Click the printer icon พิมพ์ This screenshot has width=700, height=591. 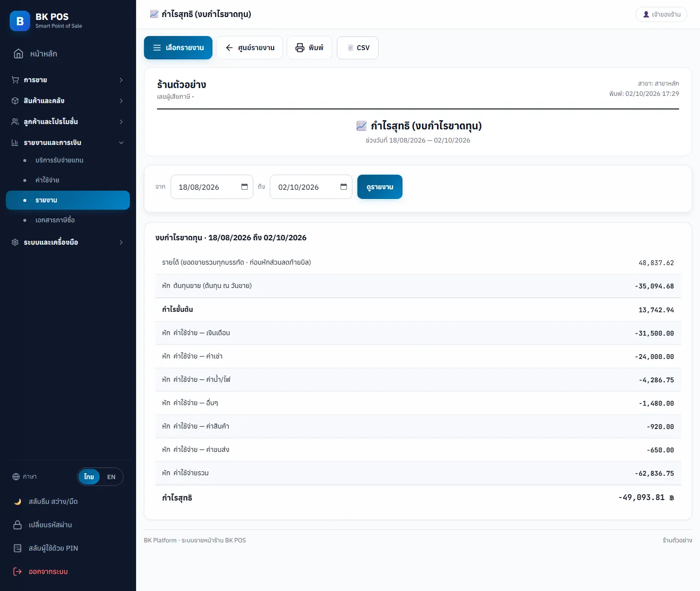pyautogui.click(x=300, y=48)
